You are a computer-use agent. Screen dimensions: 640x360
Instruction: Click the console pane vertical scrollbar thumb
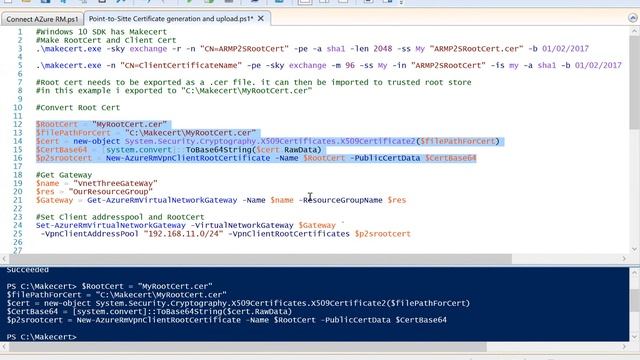[635, 301]
